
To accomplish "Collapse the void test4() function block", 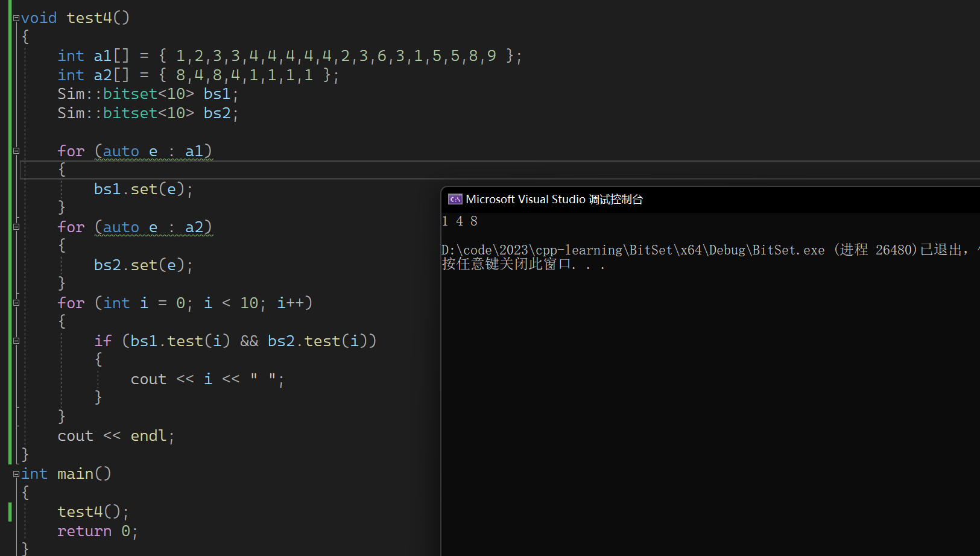I will click(16, 18).
